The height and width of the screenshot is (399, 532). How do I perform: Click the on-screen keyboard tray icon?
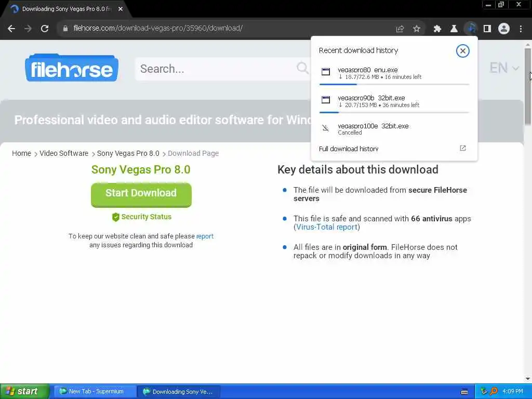click(464, 392)
